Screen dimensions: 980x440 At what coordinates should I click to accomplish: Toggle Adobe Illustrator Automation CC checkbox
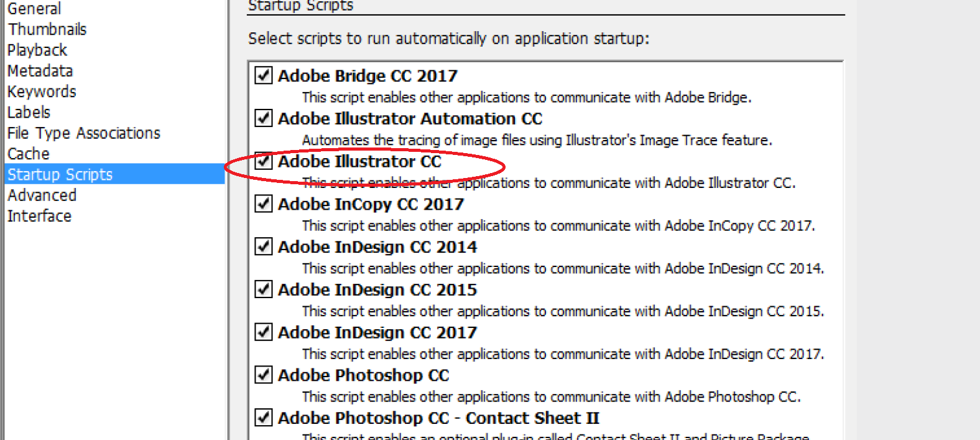pyautogui.click(x=264, y=118)
